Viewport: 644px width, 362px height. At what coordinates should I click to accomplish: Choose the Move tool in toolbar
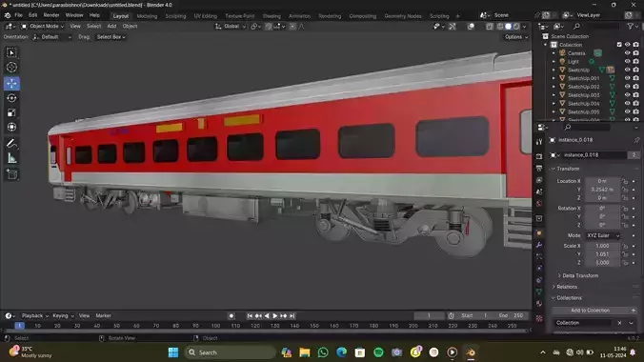point(11,84)
